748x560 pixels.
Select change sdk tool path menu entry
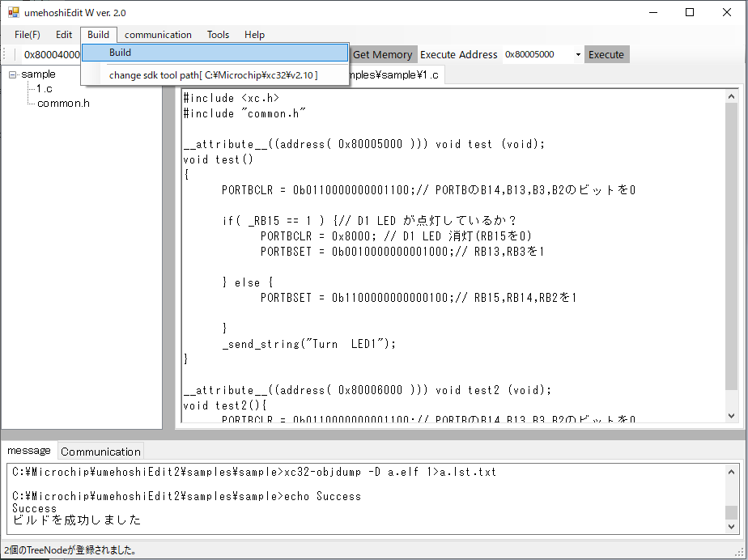point(213,75)
